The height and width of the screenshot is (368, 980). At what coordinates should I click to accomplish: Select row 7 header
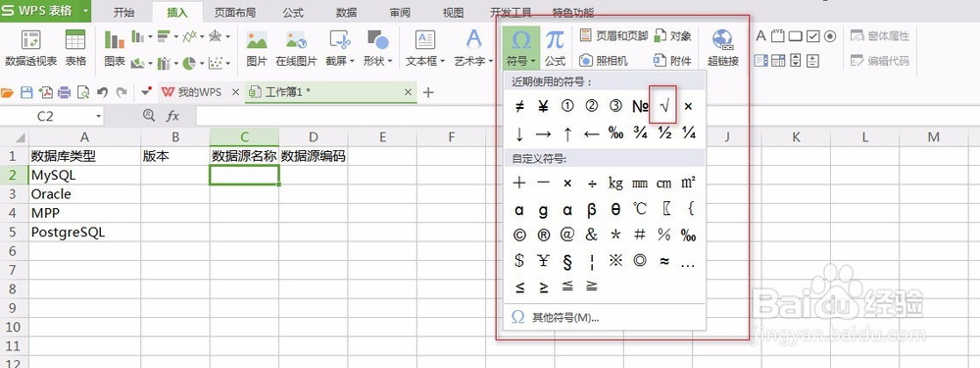click(x=14, y=270)
